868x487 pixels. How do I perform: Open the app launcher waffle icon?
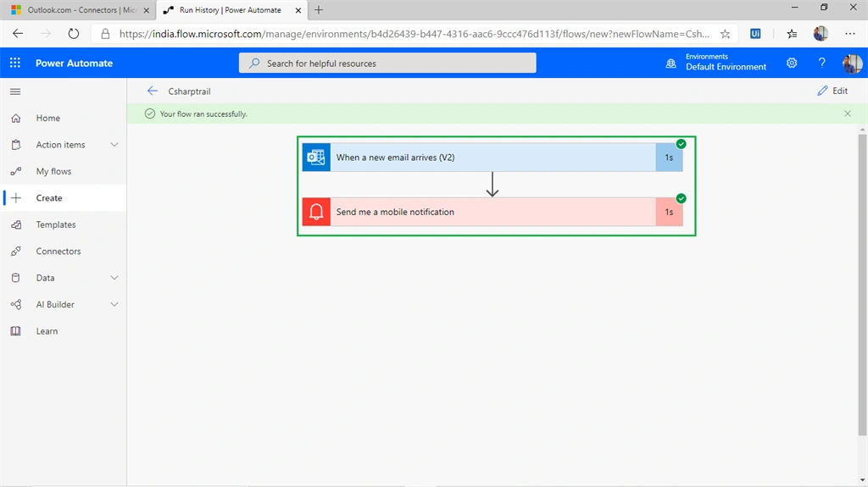[x=15, y=63]
